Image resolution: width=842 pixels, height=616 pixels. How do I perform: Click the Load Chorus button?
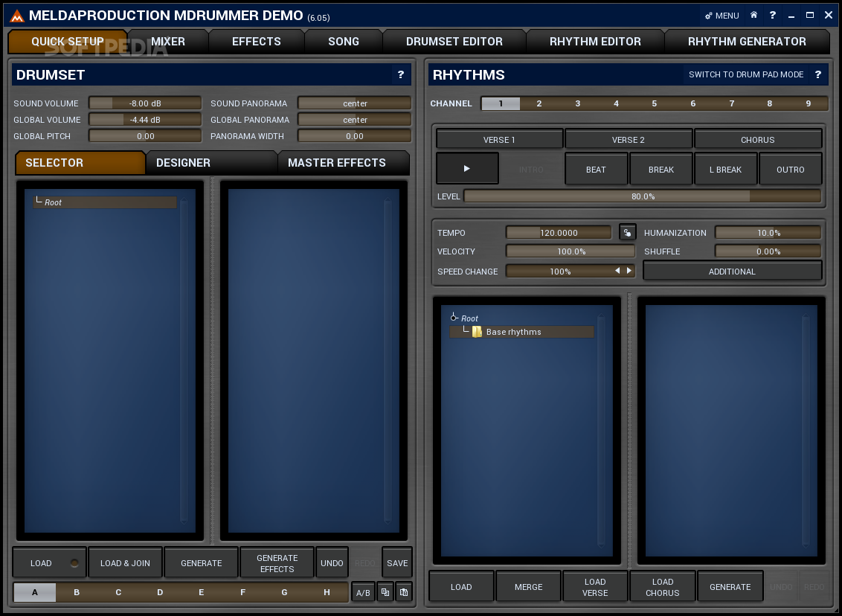tap(662, 587)
